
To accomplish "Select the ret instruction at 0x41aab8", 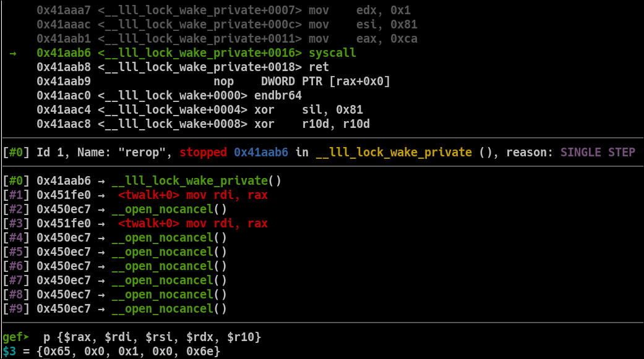I will pos(319,67).
